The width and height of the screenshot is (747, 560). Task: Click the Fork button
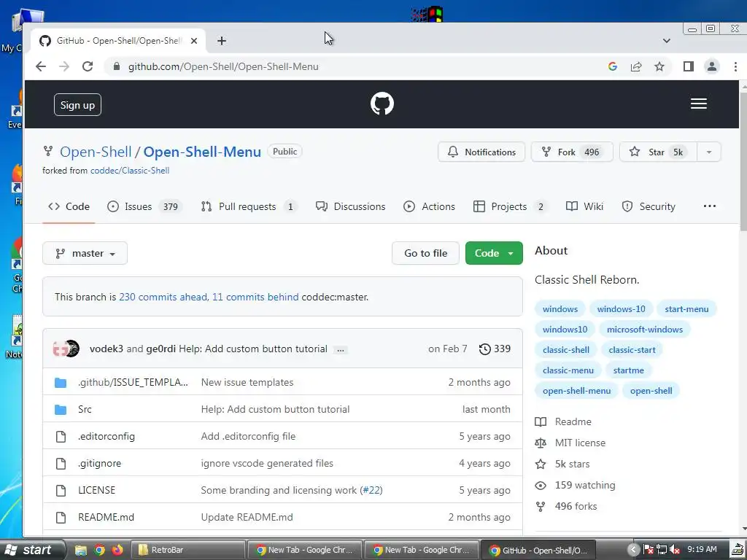tap(572, 152)
